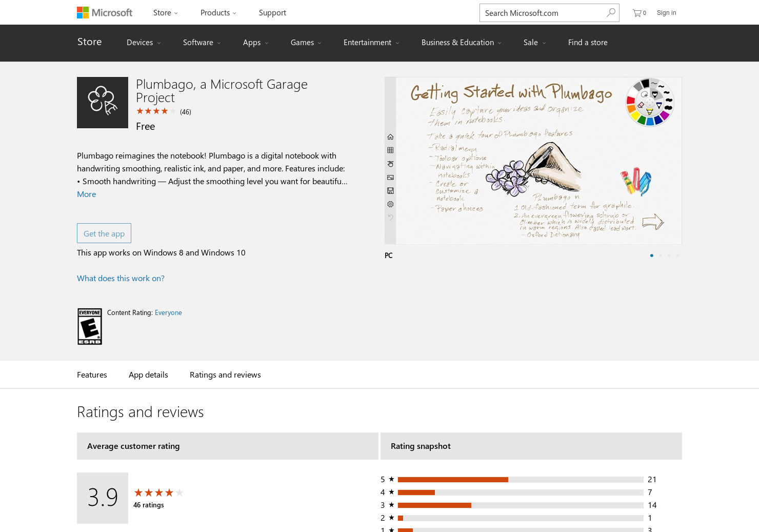Click the Store heading in dark bar
759x532 pixels.
(x=90, y=42)
